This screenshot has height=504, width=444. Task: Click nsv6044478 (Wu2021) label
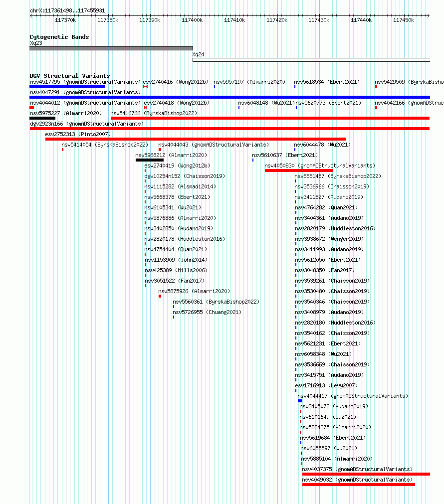pos(322,145)
